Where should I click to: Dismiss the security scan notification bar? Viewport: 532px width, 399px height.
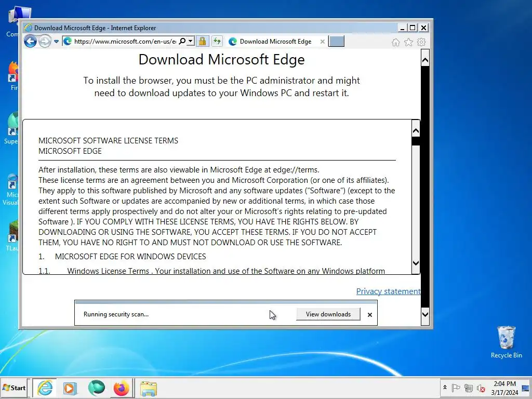pos(370,315)
